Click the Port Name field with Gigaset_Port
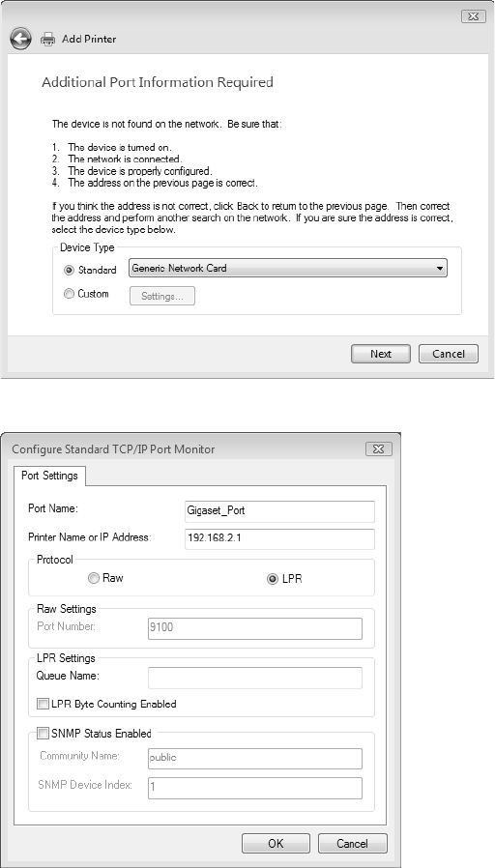The image size is (495, 868). tap(279, 511)
